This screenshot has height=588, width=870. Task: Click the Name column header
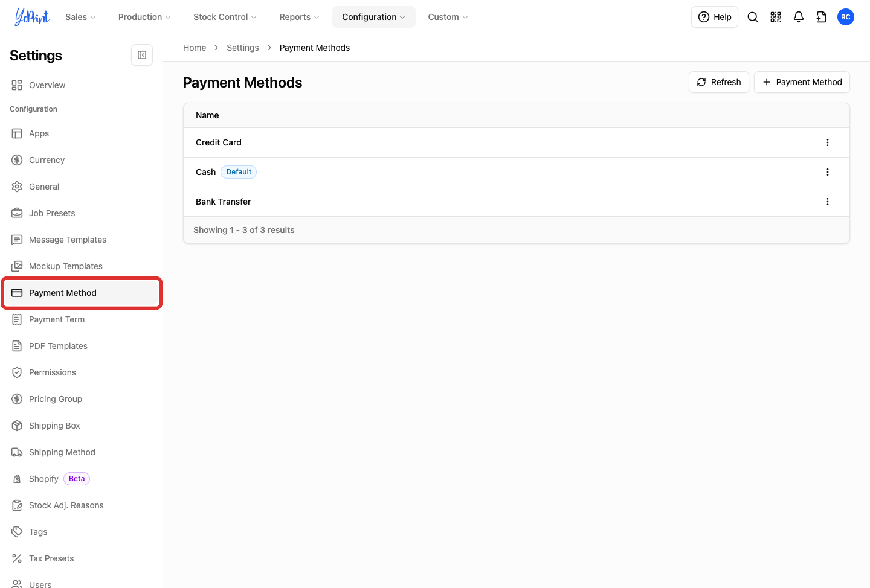click(207, 115)
